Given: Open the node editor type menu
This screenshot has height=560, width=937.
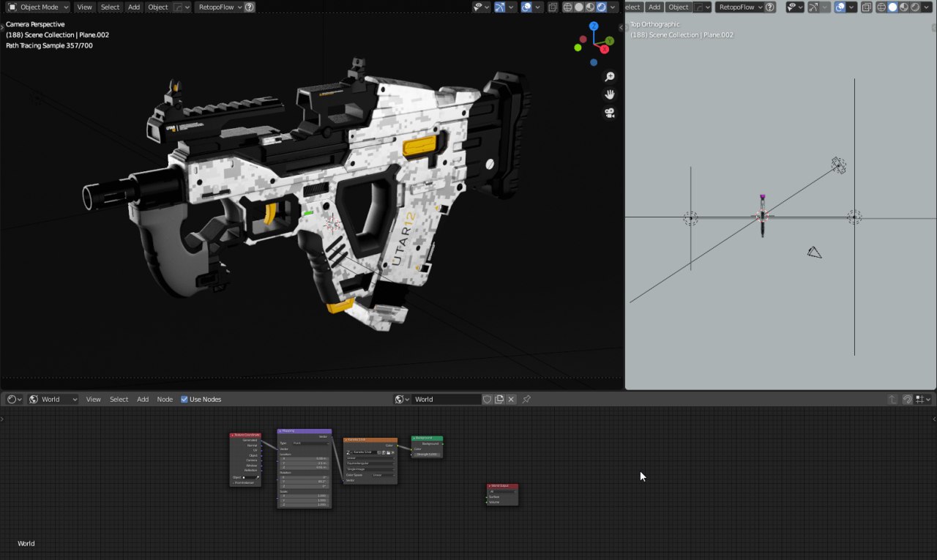Looking at the screenshot, I should [x=14, y=400].
